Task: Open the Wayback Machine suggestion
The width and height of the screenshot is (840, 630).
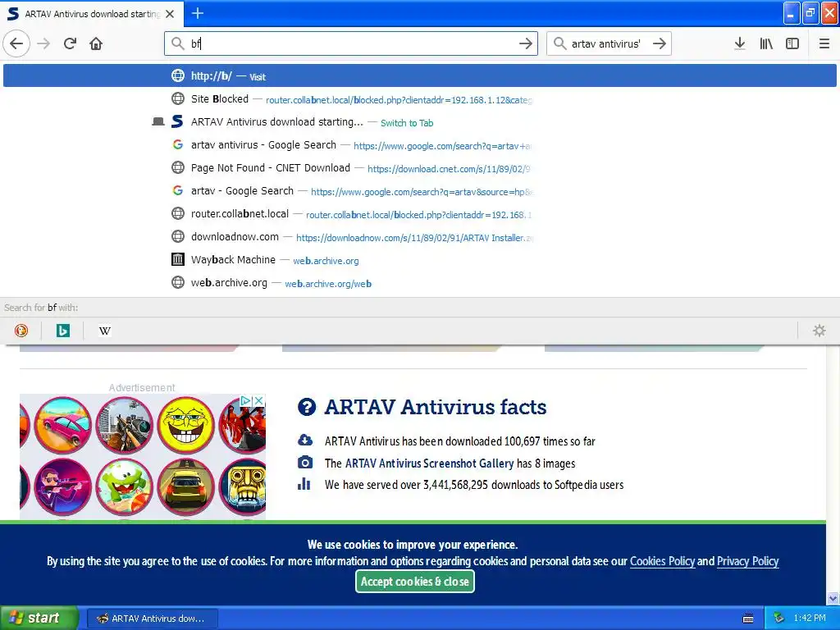Action: [x=419, y=260]
